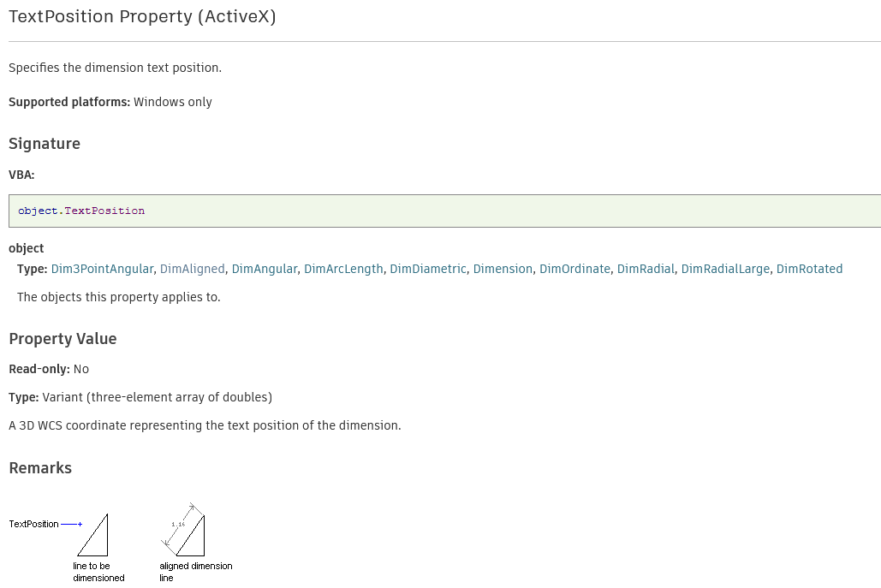The height and width of the screenshot is (588, 881).
Task: Go to the DimRadialLarge page
Action: [725, 269]
